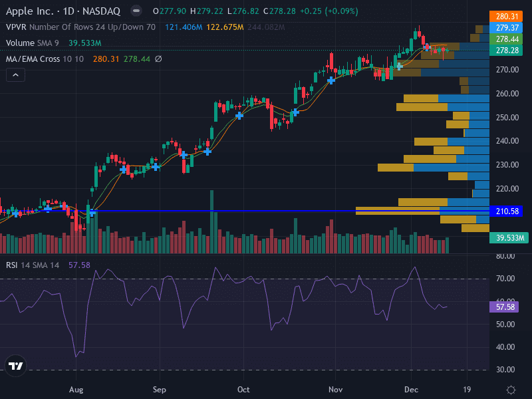Viewport: 532px width, 399px height.
Task: Click the Volume SMA value 39.533M in legend
Action: [85, 43]
